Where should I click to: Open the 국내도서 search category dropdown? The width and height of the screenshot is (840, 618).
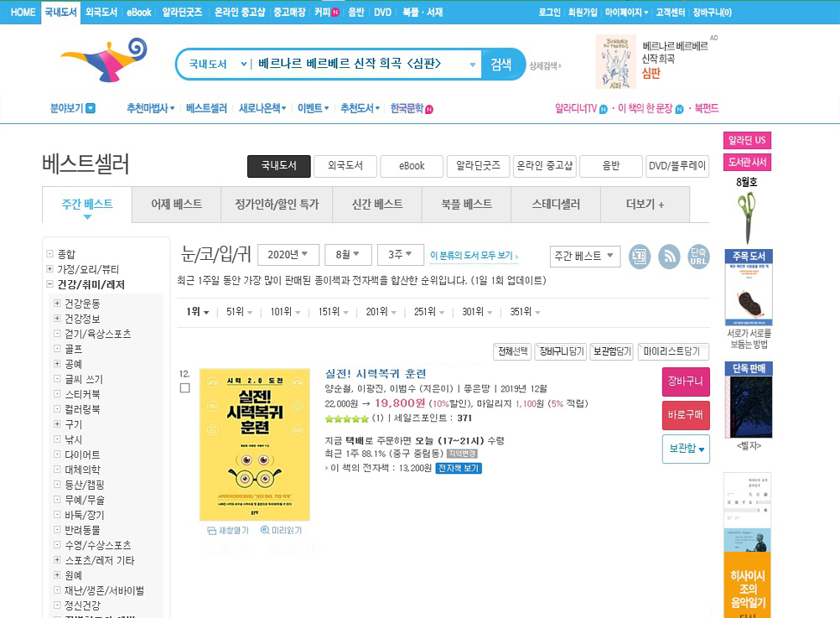point(217,65)
